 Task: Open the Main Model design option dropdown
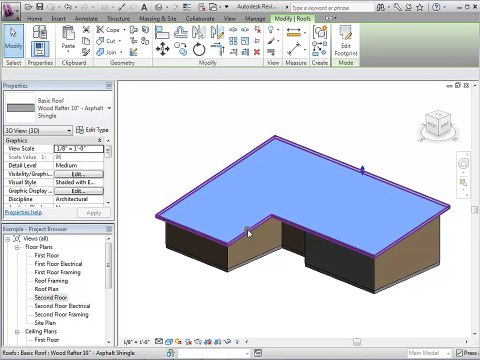[x=429, y=353]
